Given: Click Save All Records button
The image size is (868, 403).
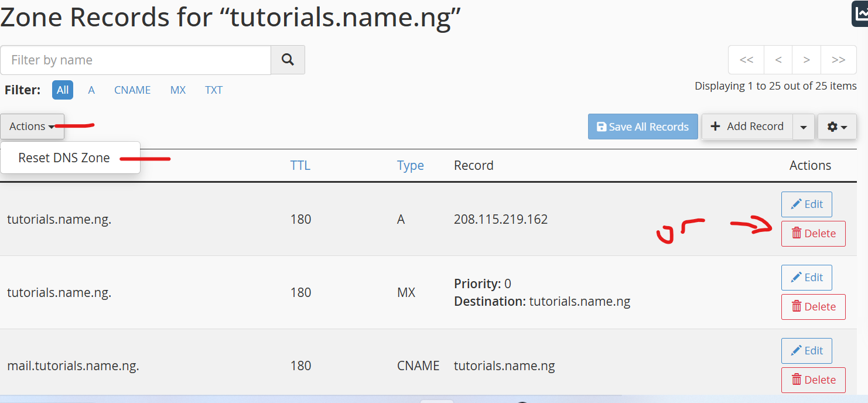Looking at the screenshot, I should (643, 127).
